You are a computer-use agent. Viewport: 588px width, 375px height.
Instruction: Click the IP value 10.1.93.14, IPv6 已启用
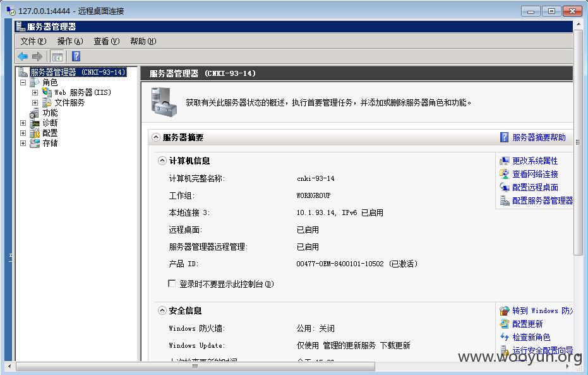[x=340, y=213]
